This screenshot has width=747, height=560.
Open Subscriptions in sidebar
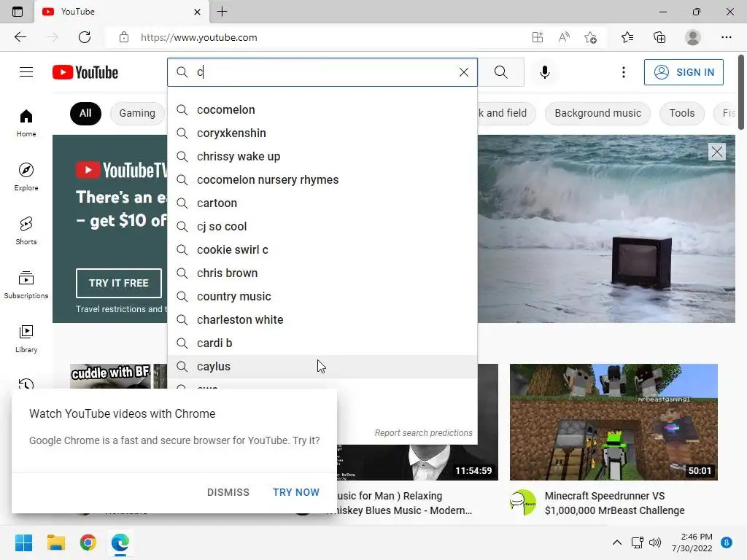coord(26,285)
